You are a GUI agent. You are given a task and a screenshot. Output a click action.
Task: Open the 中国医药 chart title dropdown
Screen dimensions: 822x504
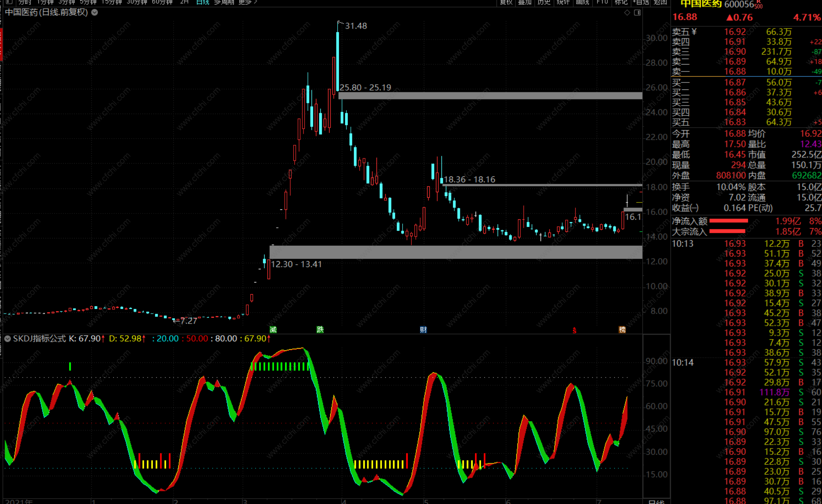point(95,12)
